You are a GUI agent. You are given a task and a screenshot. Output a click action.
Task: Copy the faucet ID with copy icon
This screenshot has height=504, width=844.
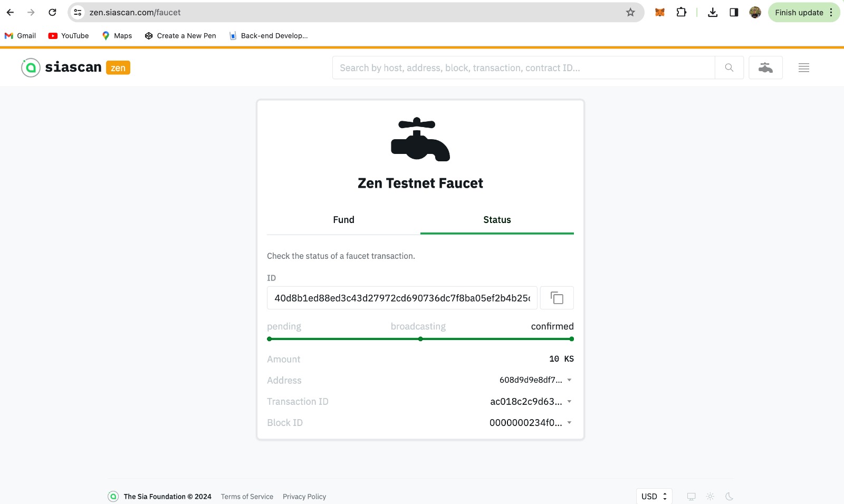tap(557, 298)
